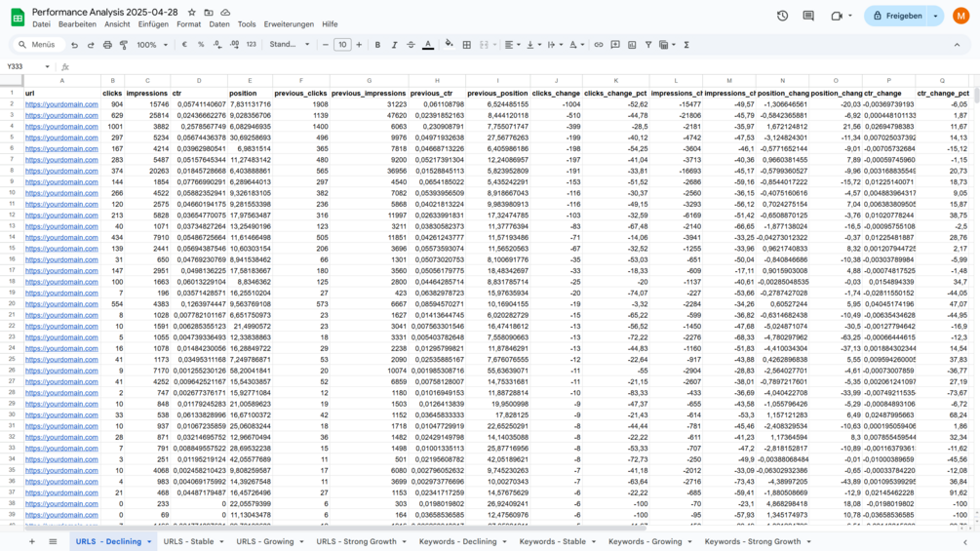Open the cell borders menu
This screenshot has height=551, width=980.
click(467, 45)
